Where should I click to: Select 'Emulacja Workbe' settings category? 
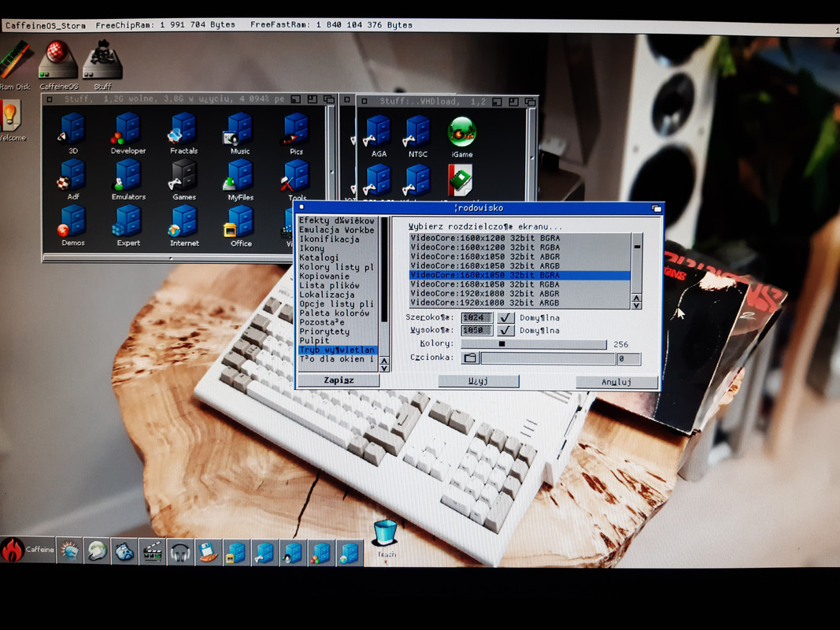tap(337, 230)
